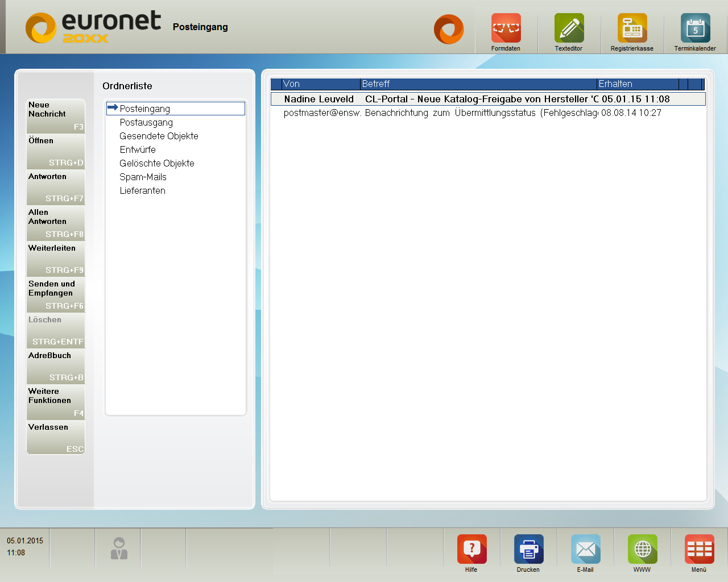This screenshot has width=728, height=582.
Task: Click Senden und Empfangen button
Action: 56,295
